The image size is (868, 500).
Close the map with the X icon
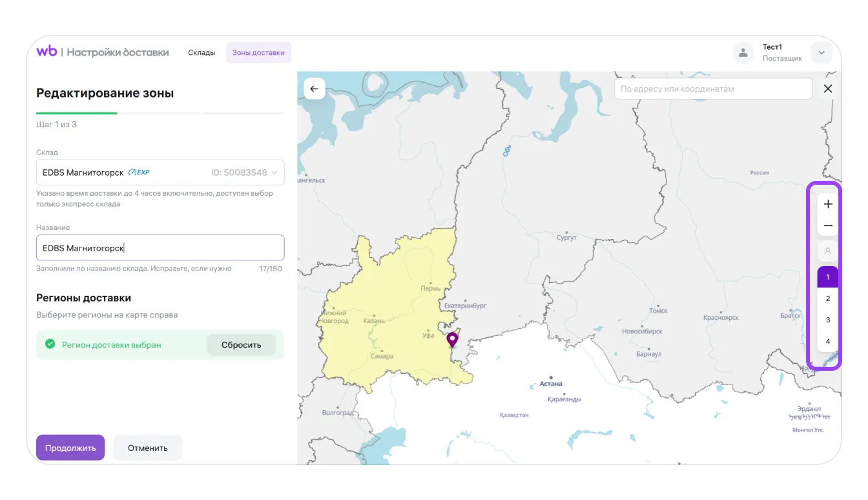click(828, 89)
